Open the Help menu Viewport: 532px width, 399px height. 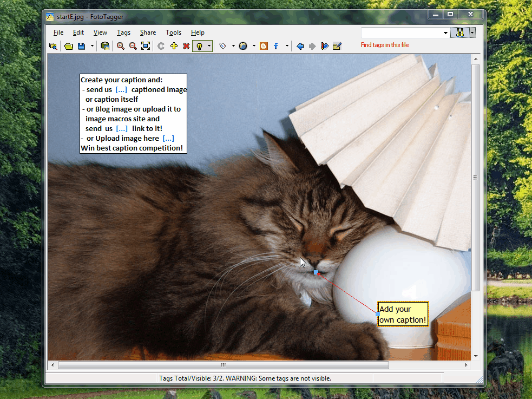click(198, 32)
